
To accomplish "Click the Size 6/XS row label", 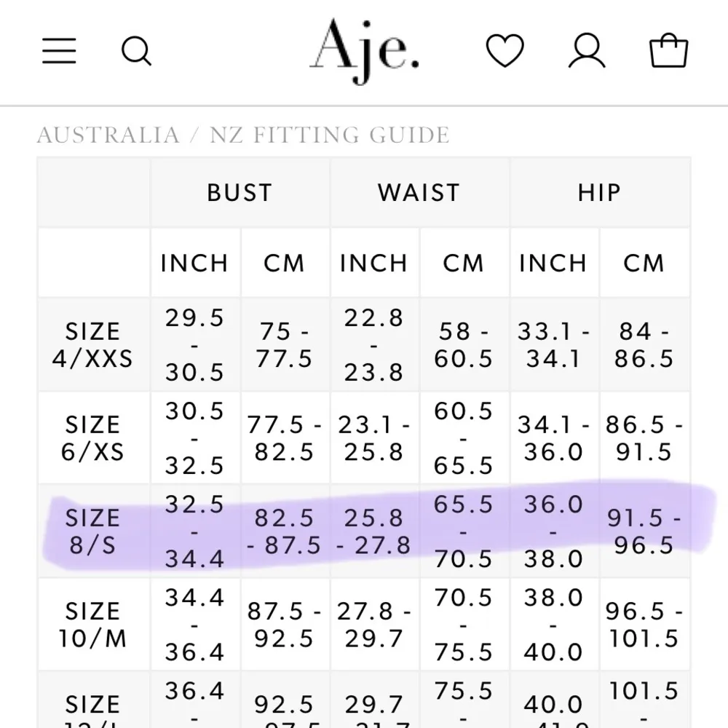I will pos(92,438).
